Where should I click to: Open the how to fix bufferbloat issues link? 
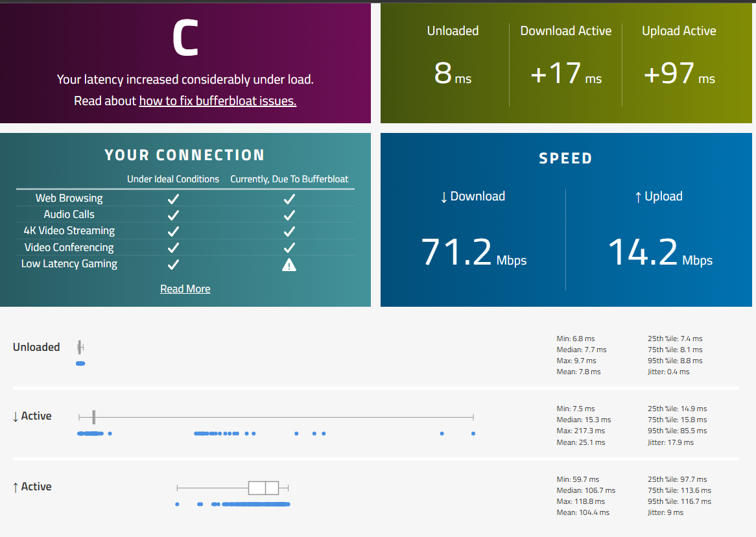pyautogui.click(x=217, y=101)
